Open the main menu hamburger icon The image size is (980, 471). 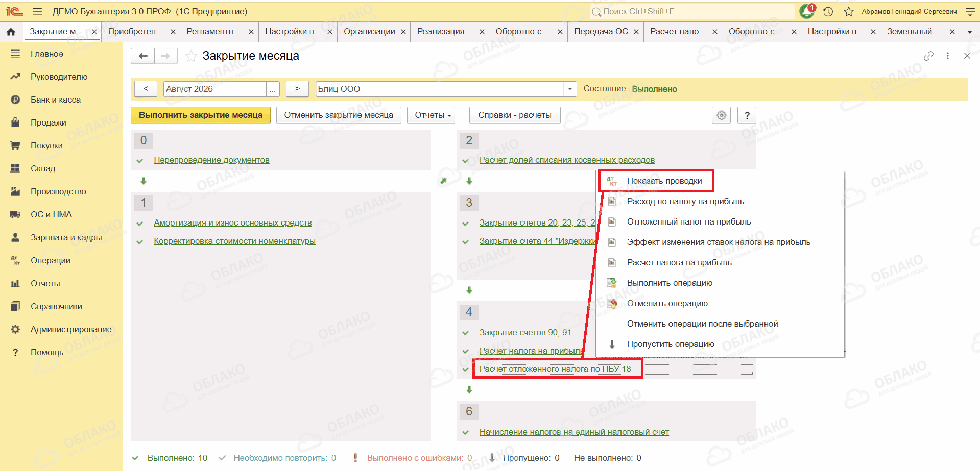(x=37, y=11)
